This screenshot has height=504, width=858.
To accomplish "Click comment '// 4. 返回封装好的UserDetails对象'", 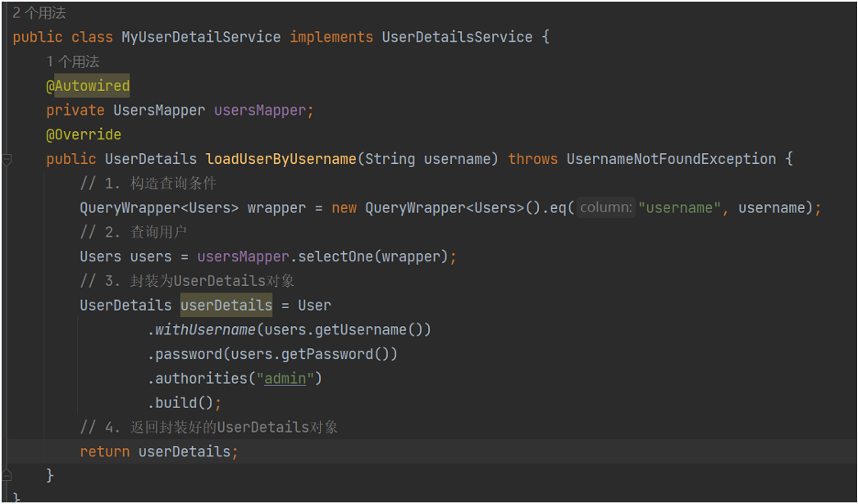I will [208, 427].
